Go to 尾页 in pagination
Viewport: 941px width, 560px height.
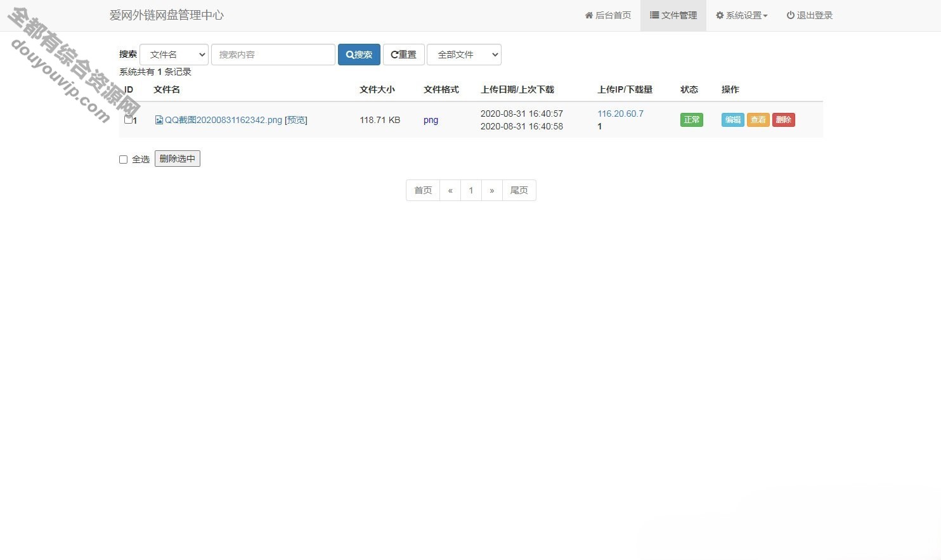pyautogui.click(x=519, y=190)
